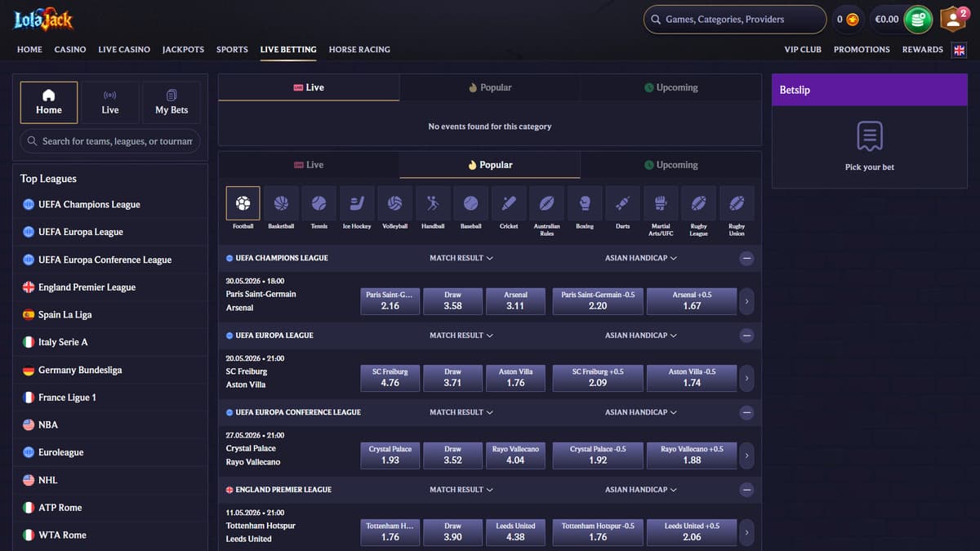This screenshot has width=980, height=551.
Task: Select the Cricket sport icon
Action: (509, 203)
